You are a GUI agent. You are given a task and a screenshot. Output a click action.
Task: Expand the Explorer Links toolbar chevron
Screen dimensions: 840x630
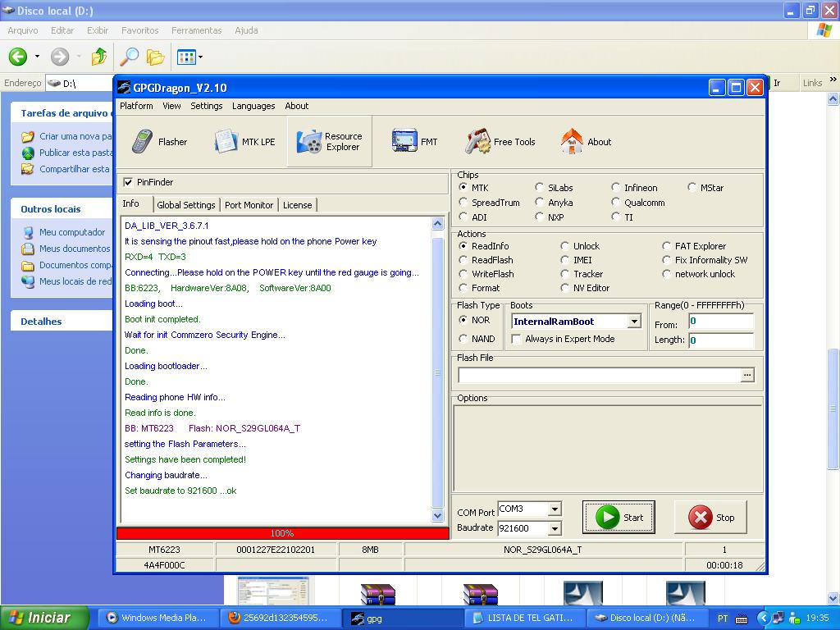tap(833, 80)
